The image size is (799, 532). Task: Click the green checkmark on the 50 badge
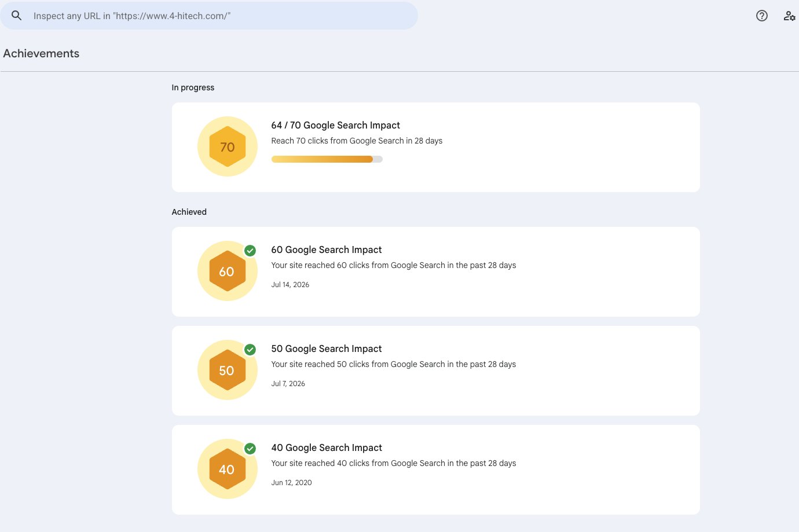(250, 350)
